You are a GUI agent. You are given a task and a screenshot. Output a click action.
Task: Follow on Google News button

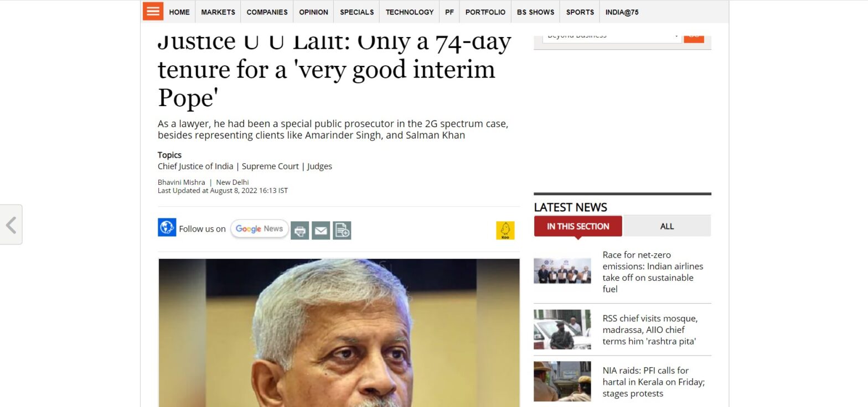pos(259,228)
